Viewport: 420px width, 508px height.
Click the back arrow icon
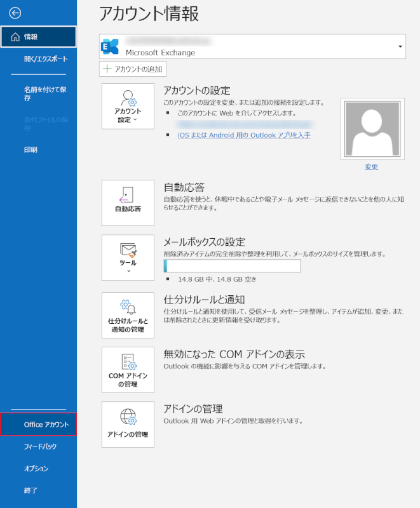15,13
